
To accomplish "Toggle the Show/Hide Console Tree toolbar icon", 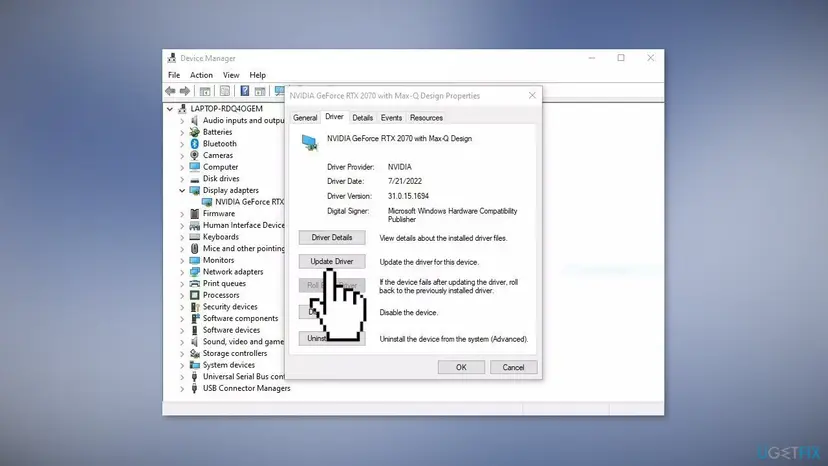I will click(205, 91).
